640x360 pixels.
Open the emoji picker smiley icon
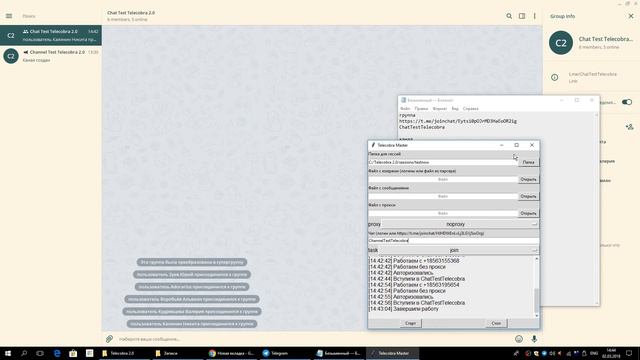[519, 339]
